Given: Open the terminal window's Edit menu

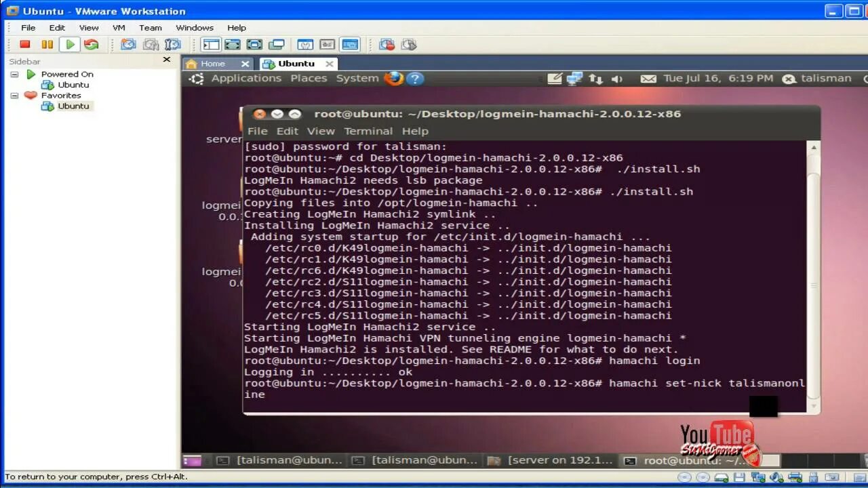Looking at the screenshot, I should (x=288, y=131).
